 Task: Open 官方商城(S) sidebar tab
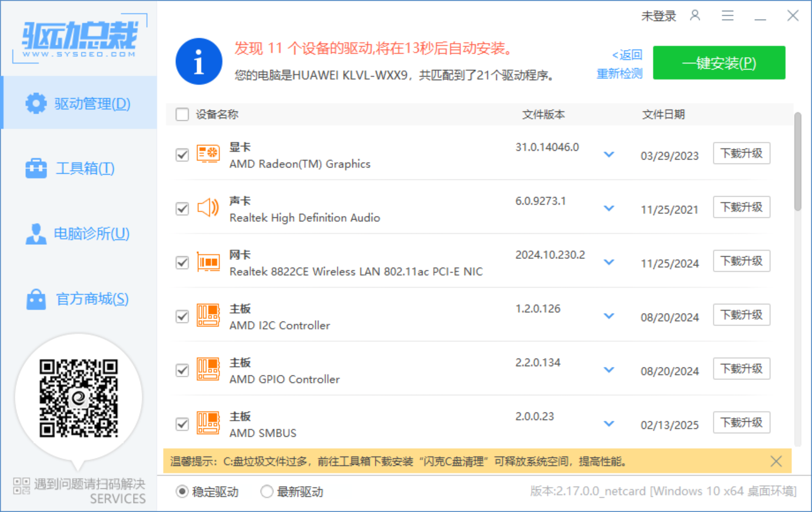(x=79, y=299)
